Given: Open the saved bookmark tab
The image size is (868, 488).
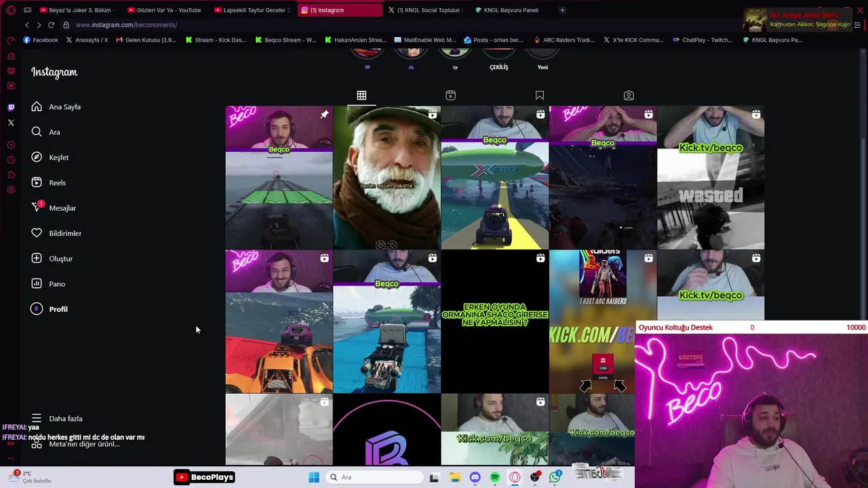Looking at the screenshot, I should point(540,96).
